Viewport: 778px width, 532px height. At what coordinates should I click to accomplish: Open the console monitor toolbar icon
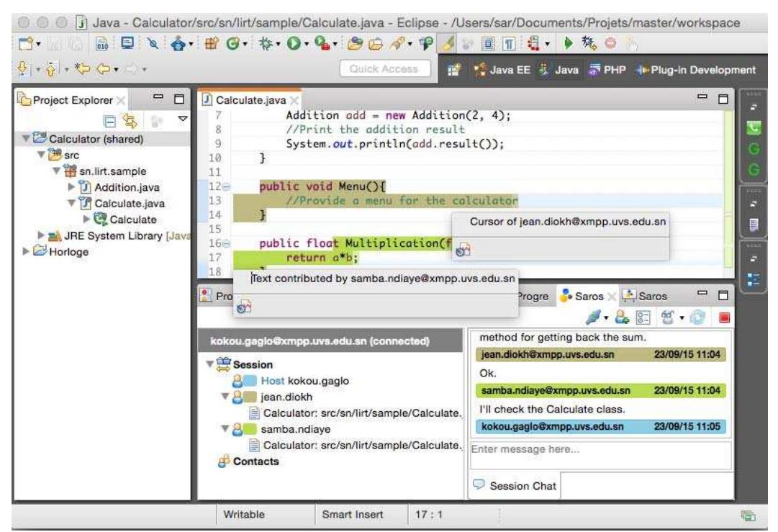point(127,43)
